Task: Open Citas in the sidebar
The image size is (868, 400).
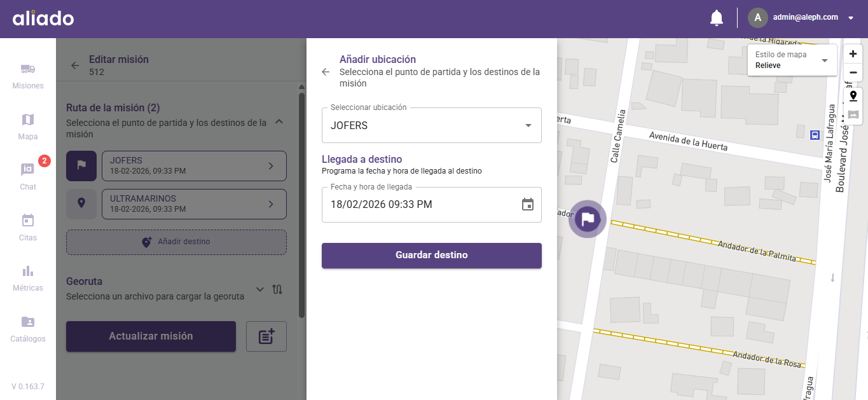Action: pos(28,227)
